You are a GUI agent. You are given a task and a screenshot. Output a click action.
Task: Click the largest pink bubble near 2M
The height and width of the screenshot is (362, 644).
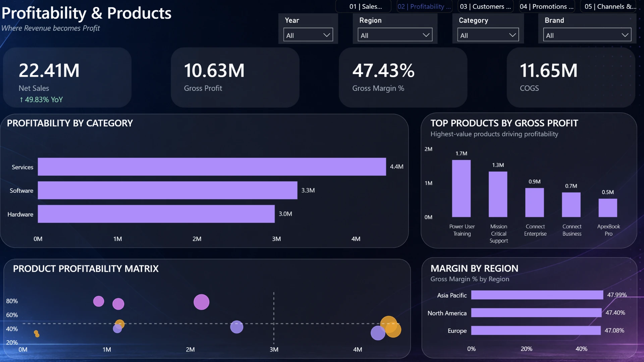[x=202, y=302]
